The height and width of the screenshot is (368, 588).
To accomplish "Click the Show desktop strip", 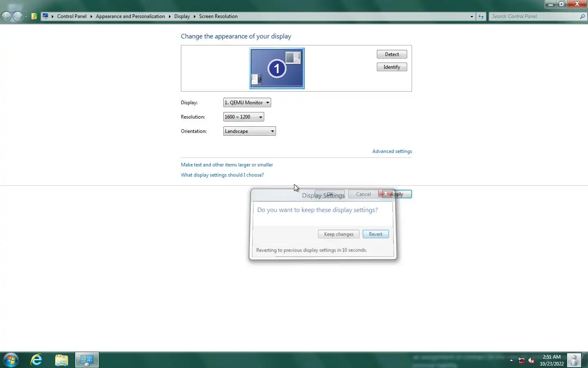I will pos(585,360).
